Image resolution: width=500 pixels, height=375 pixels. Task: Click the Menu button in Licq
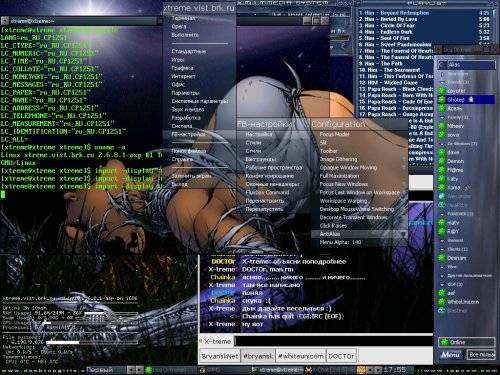click(x=451, y=355)
